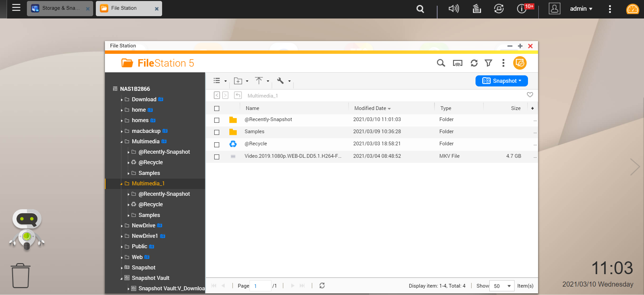Click the File Station refresh icon
Screen dimensions: 644x295
474,63
